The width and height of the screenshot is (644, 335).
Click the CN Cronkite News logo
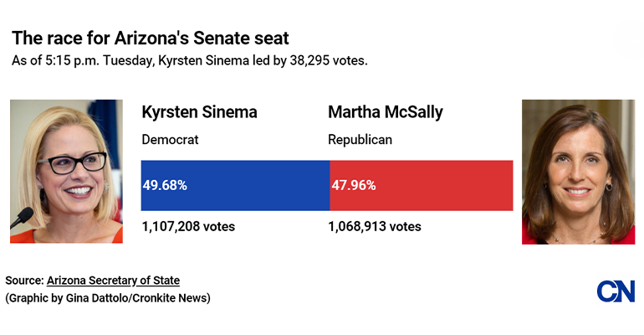(616, 291)
